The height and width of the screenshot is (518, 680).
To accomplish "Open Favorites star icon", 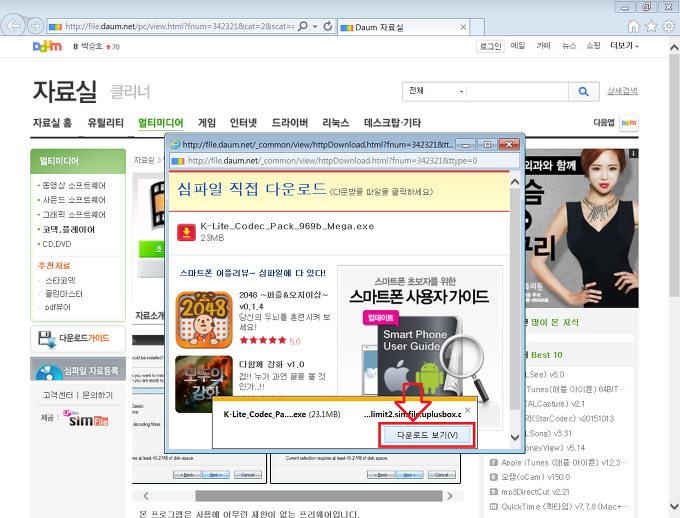I will pos(651,26).
